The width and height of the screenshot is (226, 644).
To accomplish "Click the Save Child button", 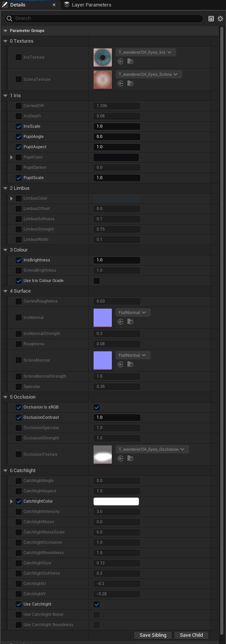I will (x=191, y=635).
